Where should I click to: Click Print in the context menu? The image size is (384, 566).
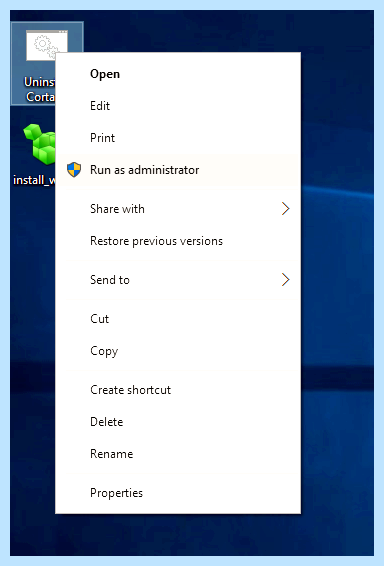point(178,138)
